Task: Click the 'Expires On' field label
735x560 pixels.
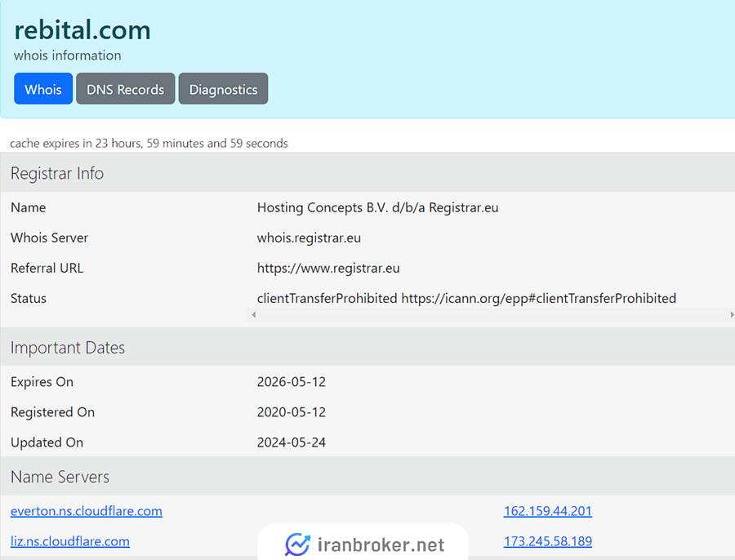Action: click(42, 382)
